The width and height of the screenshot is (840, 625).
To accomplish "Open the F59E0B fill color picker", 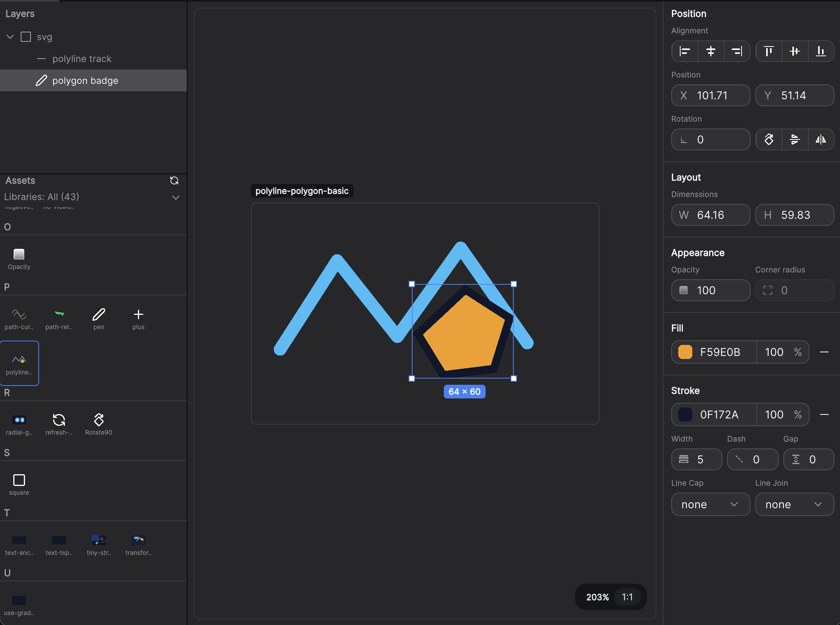I will click(685, 352).
